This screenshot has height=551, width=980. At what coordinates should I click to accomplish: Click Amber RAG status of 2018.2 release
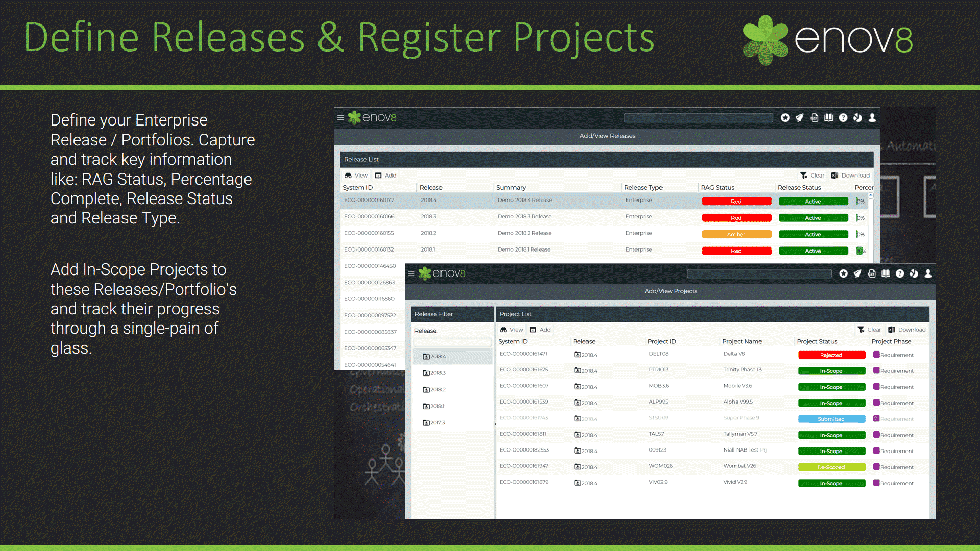[x=737, y=235]
